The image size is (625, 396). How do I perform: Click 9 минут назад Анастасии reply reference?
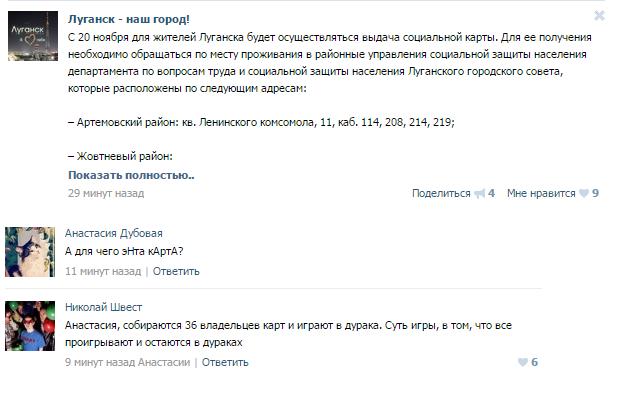[128, 362]
